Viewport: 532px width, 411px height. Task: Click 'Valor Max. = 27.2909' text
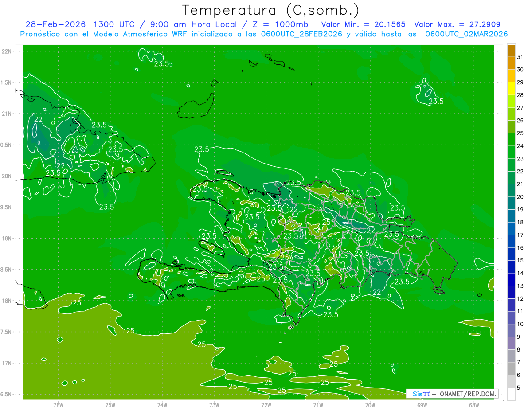458,24
